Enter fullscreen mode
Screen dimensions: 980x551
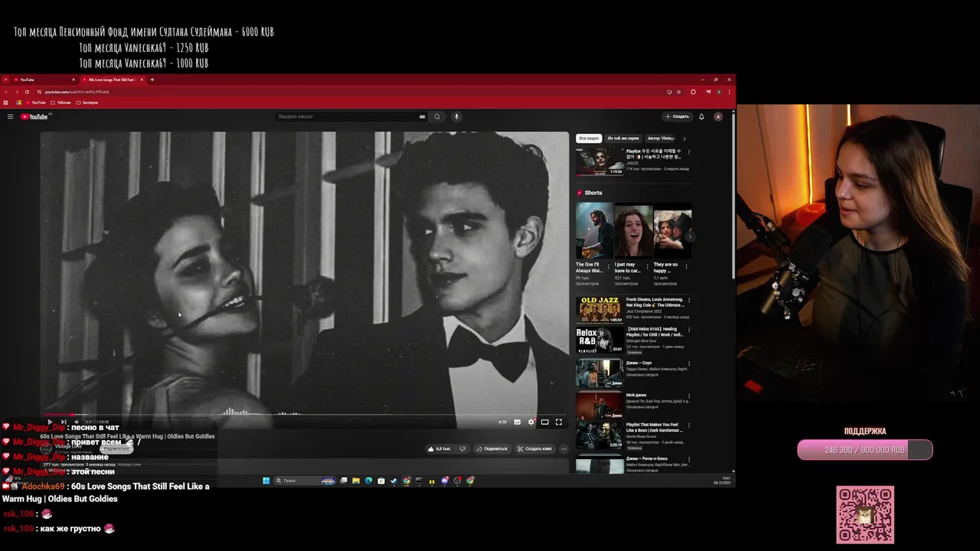(x=559, y=422)
